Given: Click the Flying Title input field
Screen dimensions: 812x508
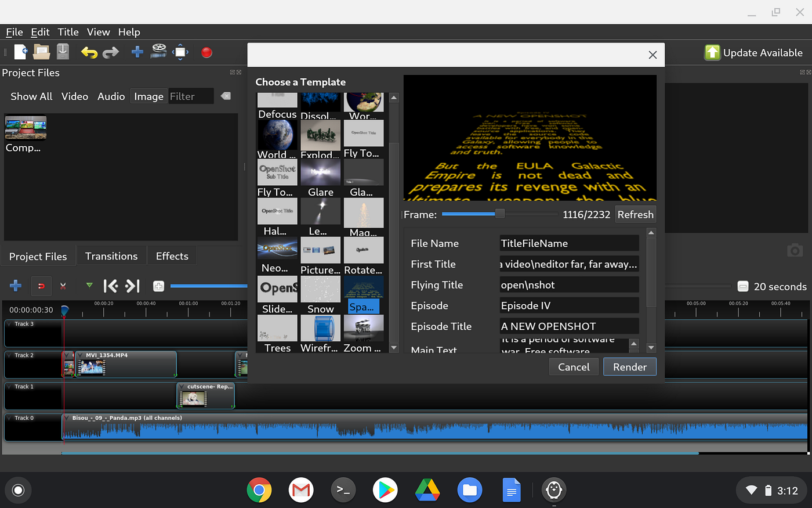Looking at the screenshot, I should click(x=569, y=285).
